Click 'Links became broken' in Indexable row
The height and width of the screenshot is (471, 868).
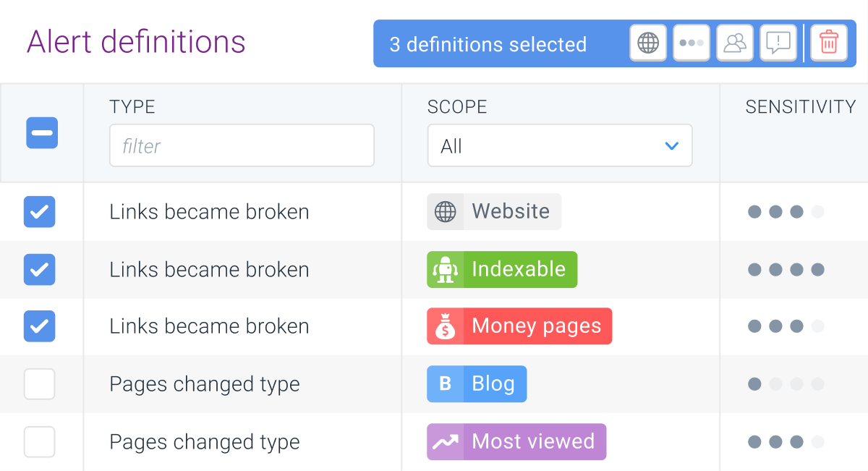209,270
